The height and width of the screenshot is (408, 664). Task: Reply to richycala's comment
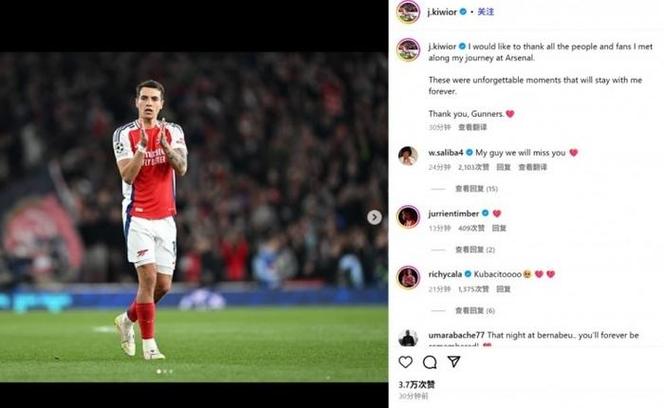pos(503,289)
